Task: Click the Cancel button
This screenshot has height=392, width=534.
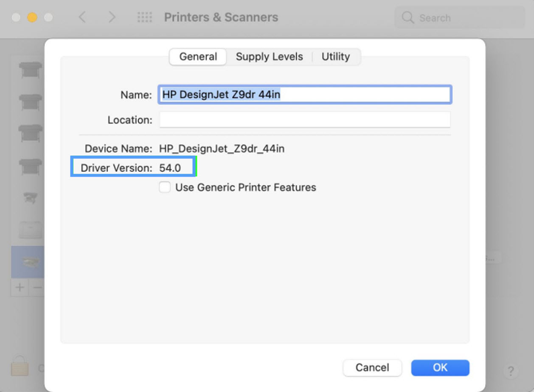Action: click(372, 367)
